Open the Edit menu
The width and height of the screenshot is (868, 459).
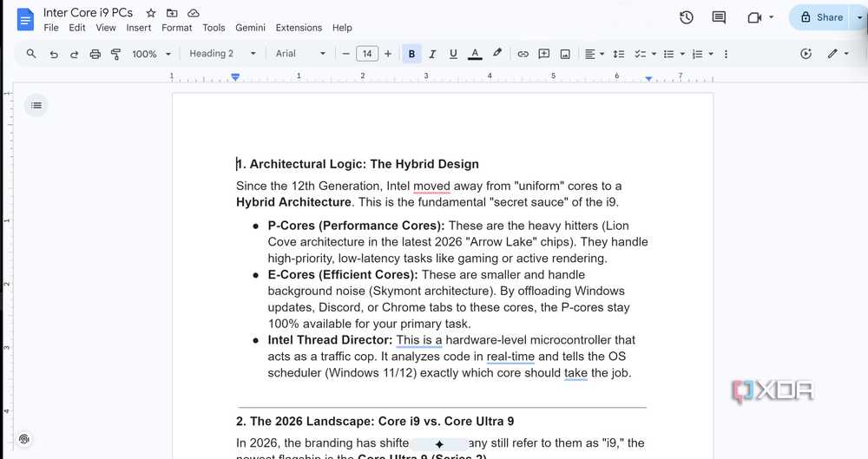77,28
